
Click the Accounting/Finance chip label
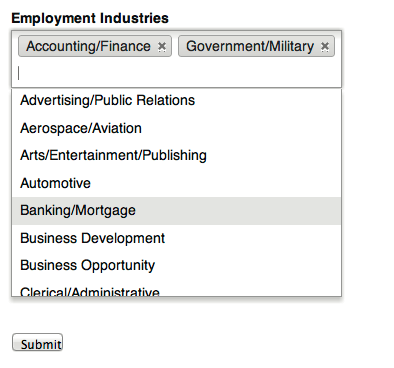(x=88, y=46)
